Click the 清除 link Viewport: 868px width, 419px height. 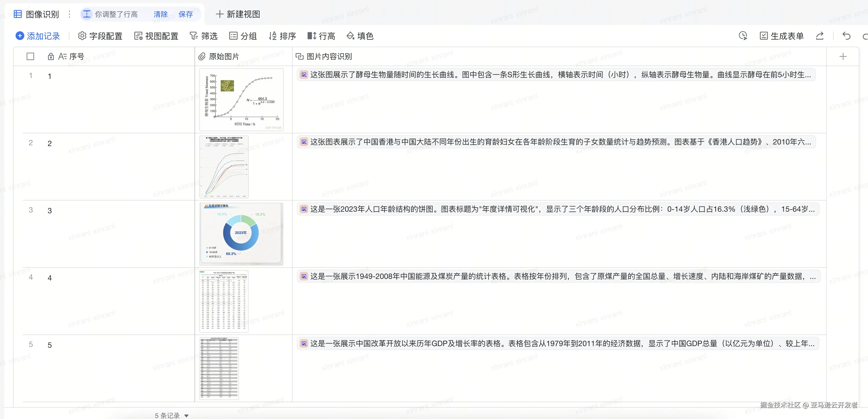click(160, 14)
